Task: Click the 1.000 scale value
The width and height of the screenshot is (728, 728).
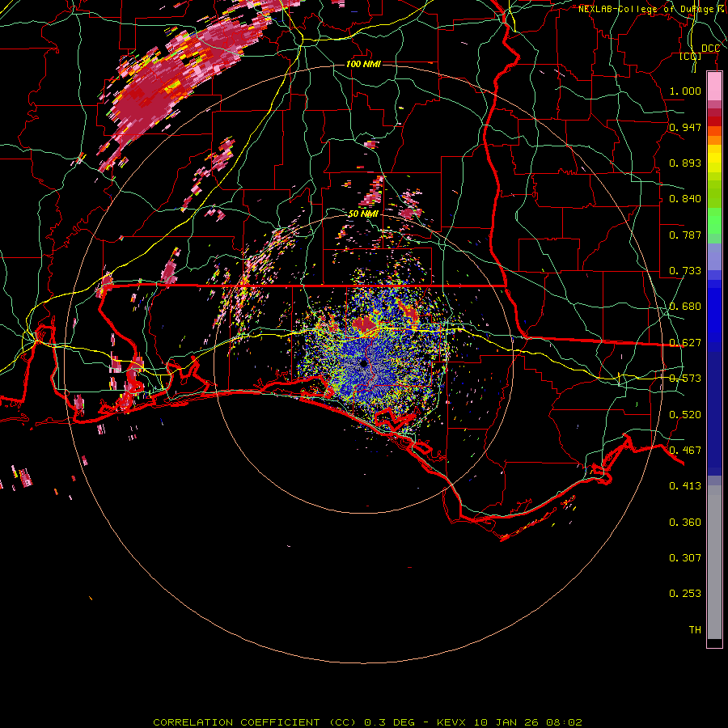Action: click(x=685, y=91)
